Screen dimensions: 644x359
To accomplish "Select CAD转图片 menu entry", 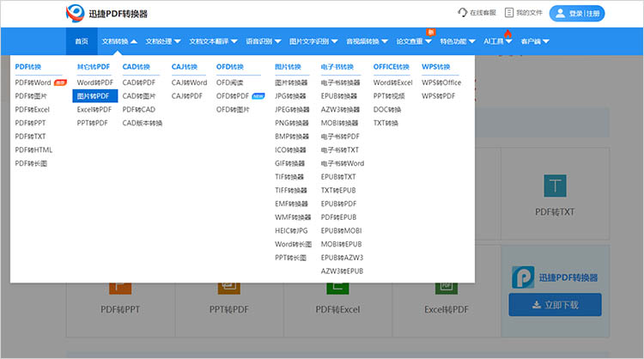I will tap(139, 96).
